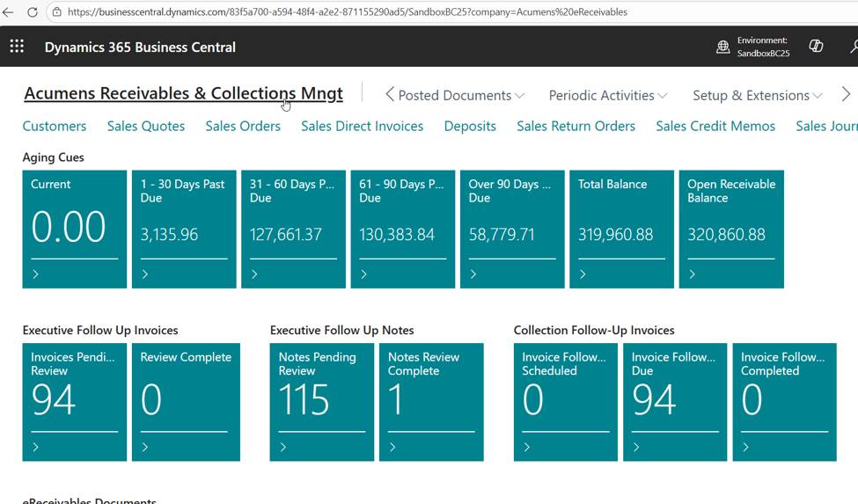Click arrow on 31 - 60 Days tile
Image resolution: width=858 pixels, height=504 pixels.
click(x=254, y=274)
